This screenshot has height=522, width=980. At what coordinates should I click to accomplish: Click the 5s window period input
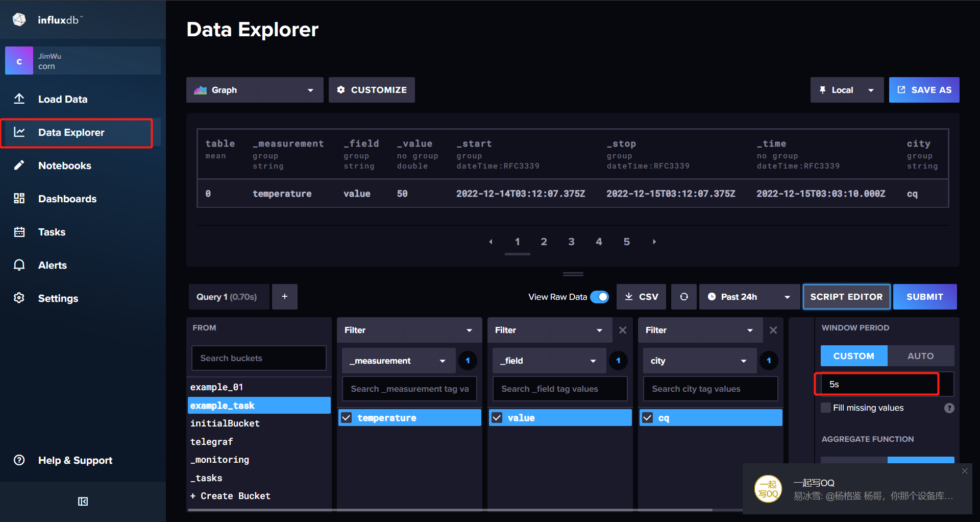pyautogui.click(x=887, y=384)
